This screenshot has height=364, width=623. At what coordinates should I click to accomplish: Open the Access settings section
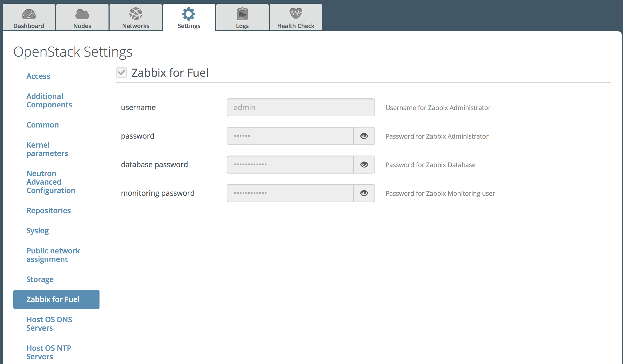click(38, 76)
